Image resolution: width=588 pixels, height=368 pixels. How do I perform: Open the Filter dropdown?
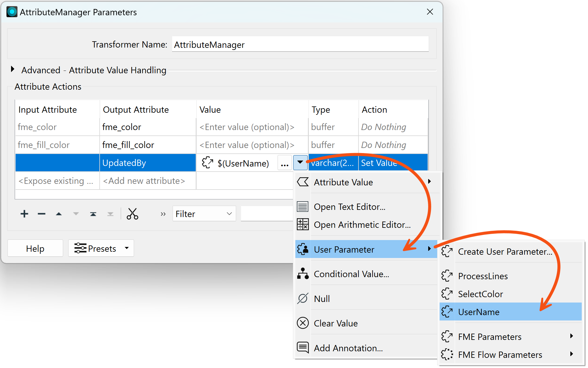point(204,214)
